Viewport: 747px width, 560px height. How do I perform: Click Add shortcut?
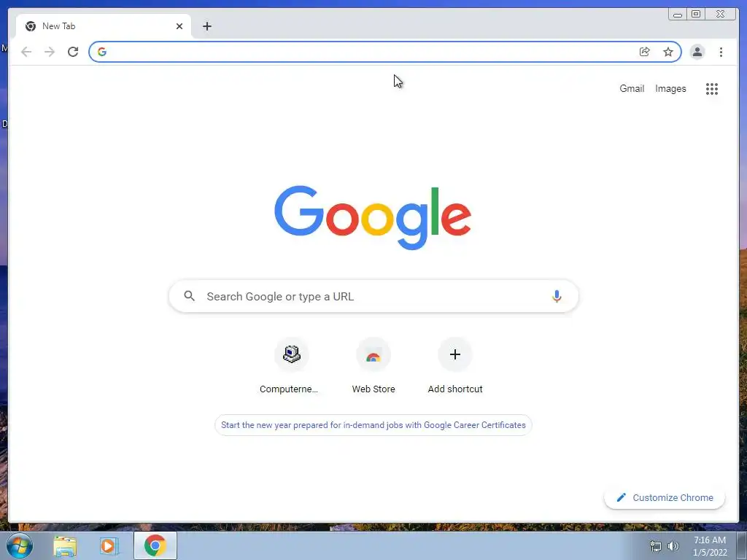pos(455,366)
